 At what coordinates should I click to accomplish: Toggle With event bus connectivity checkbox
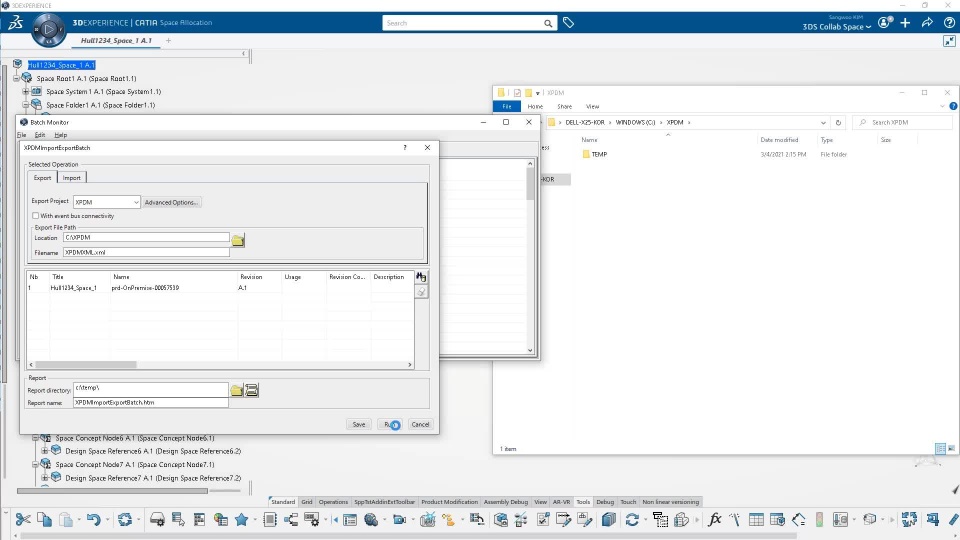click(x=36, y=216)
